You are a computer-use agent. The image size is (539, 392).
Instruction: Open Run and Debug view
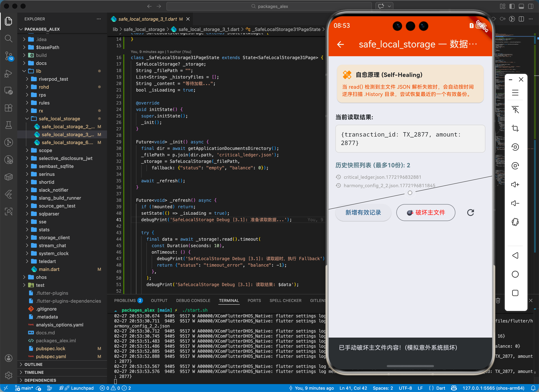pos(8,73)
